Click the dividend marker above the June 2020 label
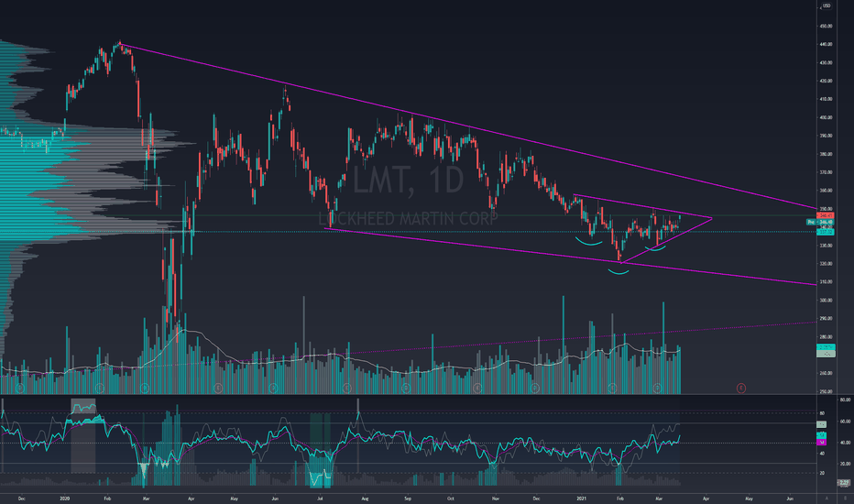The width and height of the screenshot is (854, 504). [273, 388]
